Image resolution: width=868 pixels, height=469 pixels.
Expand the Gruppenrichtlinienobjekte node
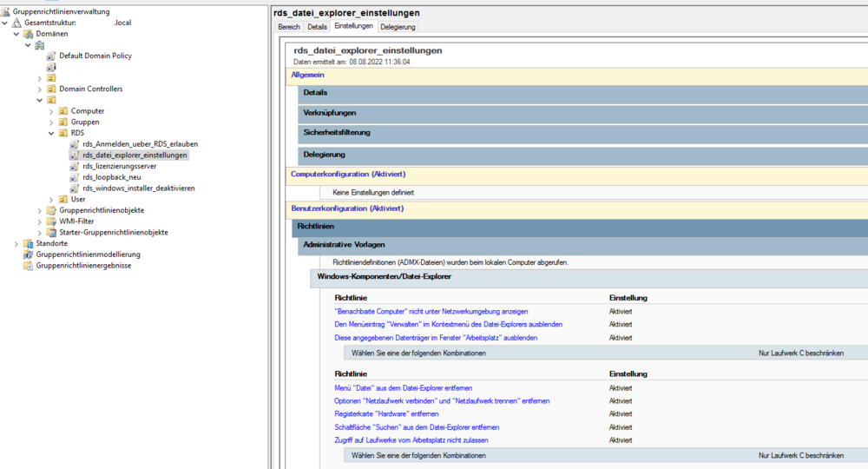point(40,210)
